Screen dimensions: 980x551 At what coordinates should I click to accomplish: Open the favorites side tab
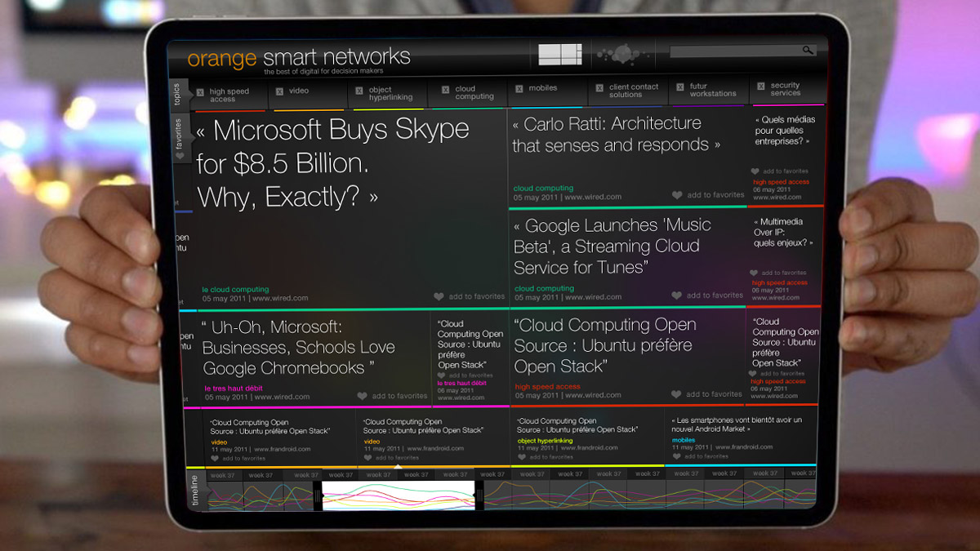click(180, 140)
